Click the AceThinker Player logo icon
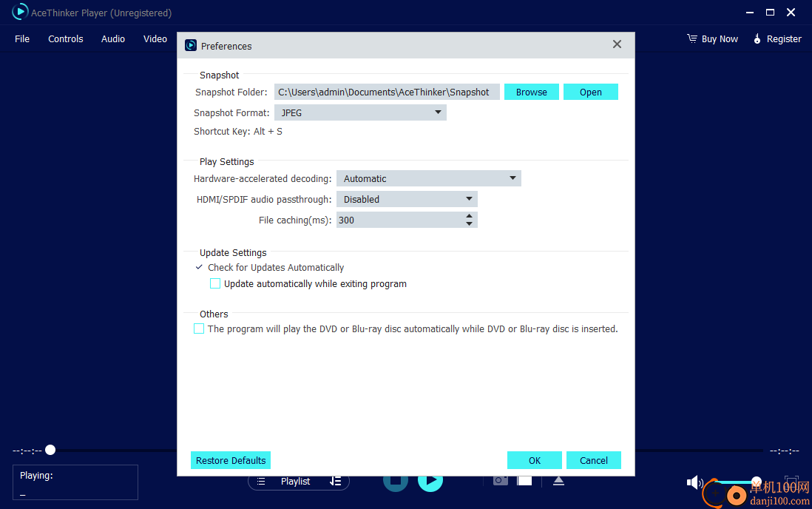The image size is (812, 509). click(20, 11)
